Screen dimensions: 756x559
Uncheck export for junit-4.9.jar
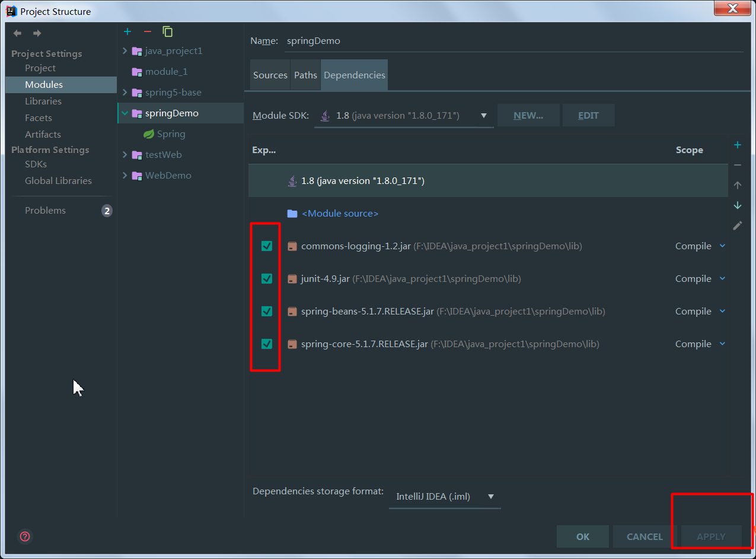point(267,279)
